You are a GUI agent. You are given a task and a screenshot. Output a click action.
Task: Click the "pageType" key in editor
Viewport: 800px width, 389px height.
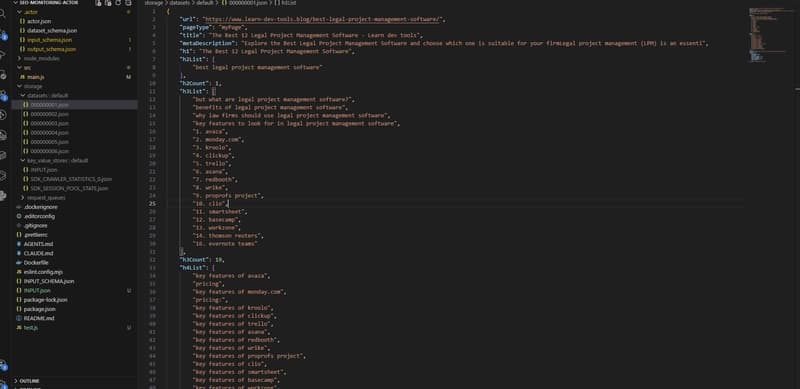point(195,28)
